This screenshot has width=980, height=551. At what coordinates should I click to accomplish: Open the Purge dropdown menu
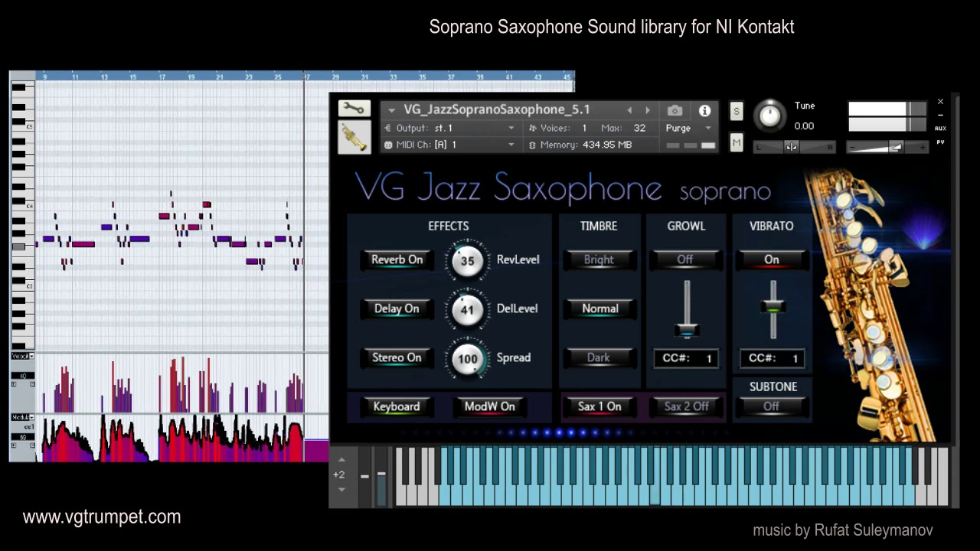(x=688, y=128)
